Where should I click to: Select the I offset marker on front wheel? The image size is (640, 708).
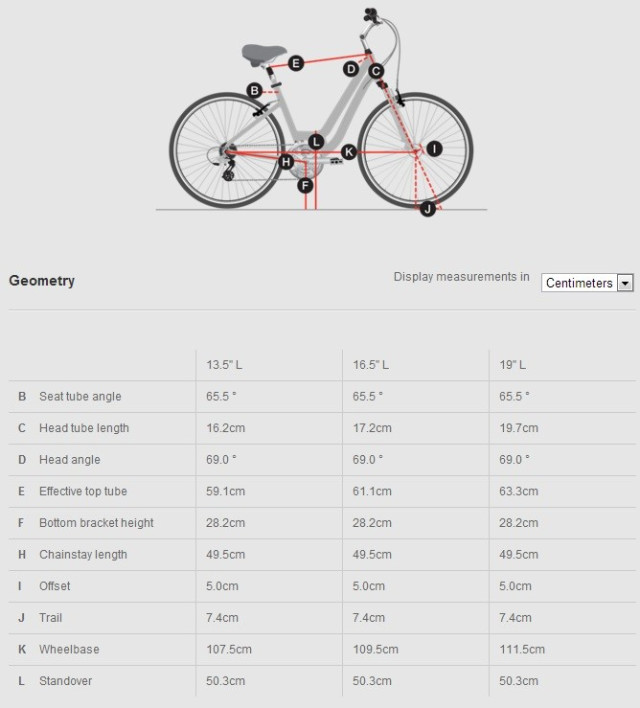434,148
